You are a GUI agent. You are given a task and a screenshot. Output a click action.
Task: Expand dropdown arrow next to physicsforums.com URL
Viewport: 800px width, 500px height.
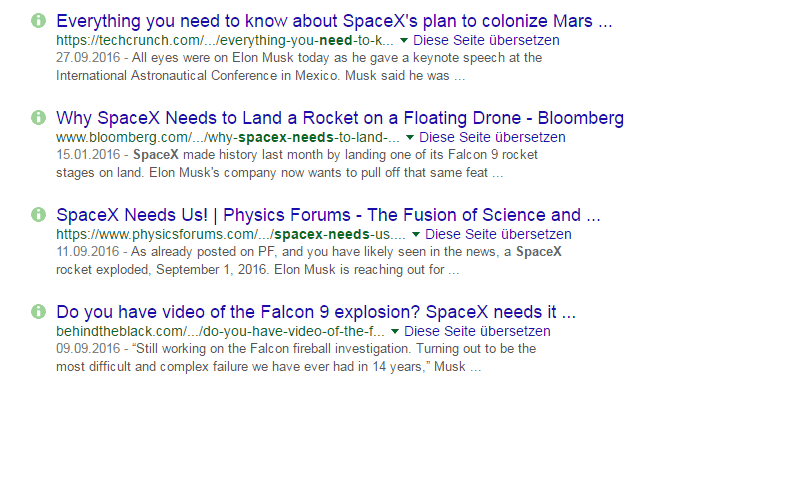[x=416, y=234]
